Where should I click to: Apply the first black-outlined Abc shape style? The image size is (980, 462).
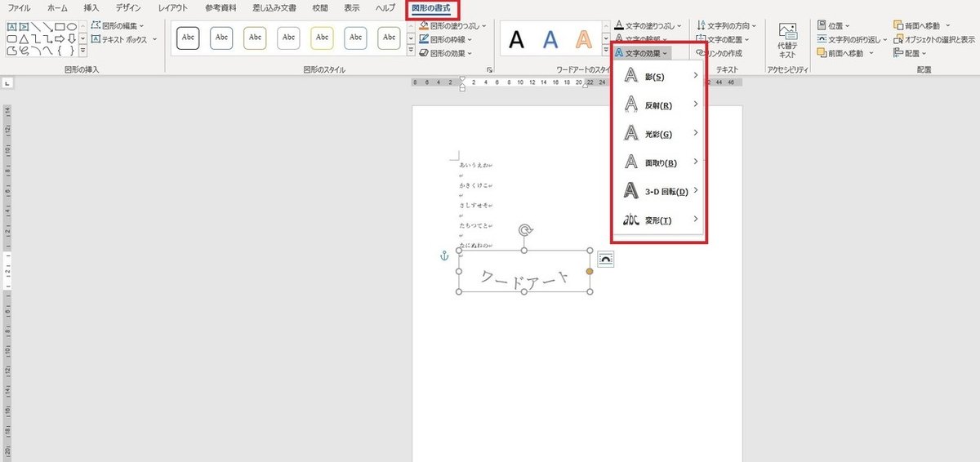click(x=188, y=38)
